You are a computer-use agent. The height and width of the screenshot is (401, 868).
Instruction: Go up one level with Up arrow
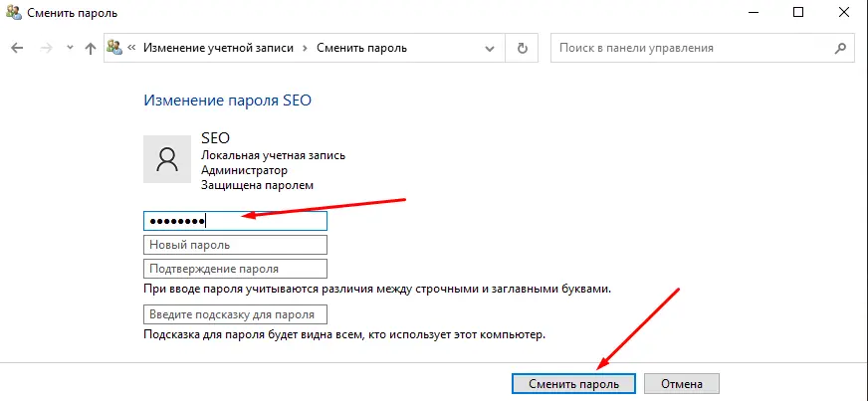tap(91, 48)
